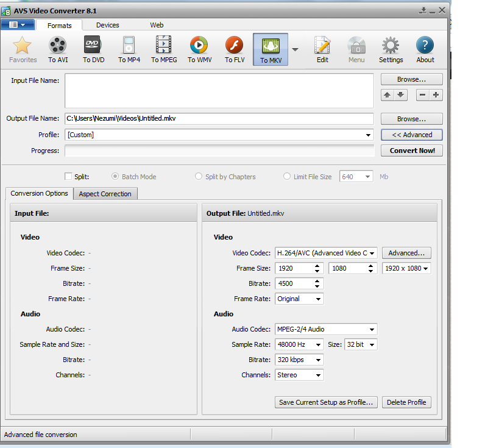
Task: Click the Convert Now! button
Action: [x=412, y=151]
